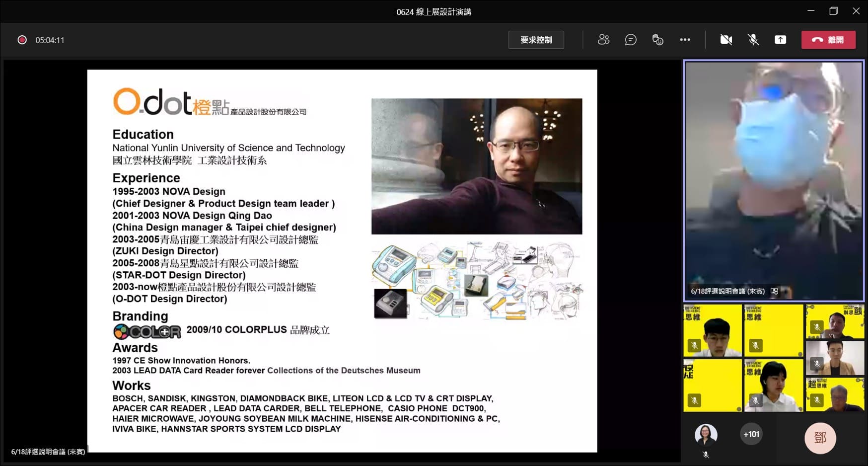The width and height of the screenshot is (868, 466).
Task: Click the icon beside 6/18評選說明會議 (來賓) video label
Action: 774,291
